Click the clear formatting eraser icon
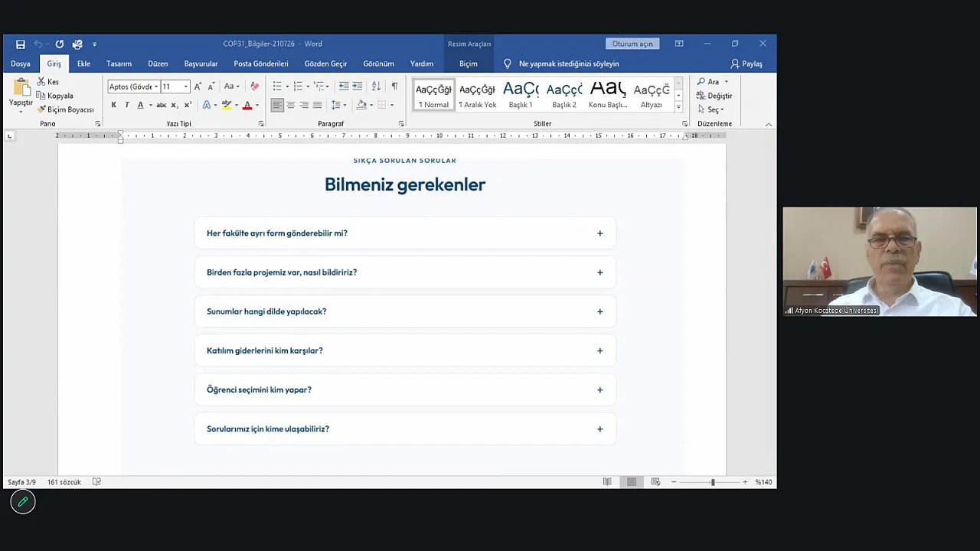980x551 pixels. (x=255, y=86)
